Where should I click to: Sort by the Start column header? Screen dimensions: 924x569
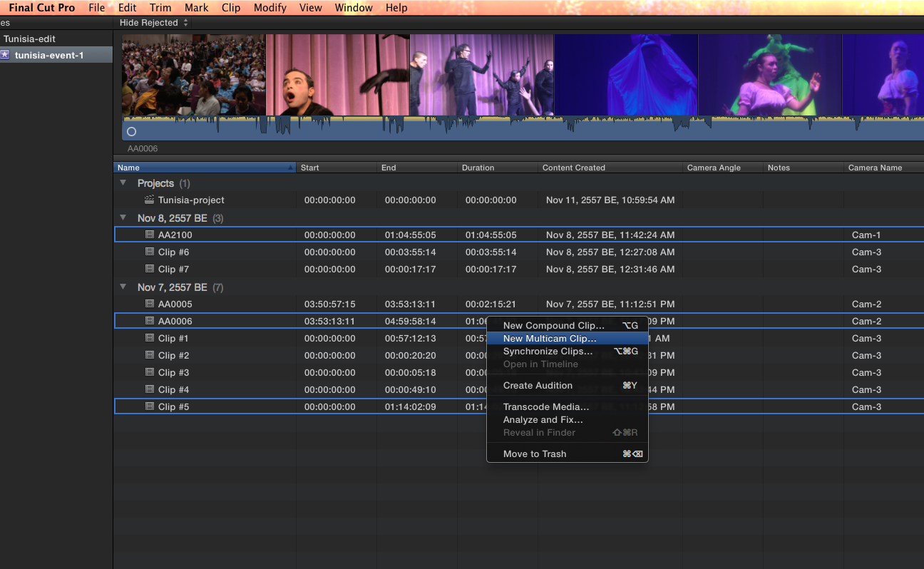click(336, 168)
